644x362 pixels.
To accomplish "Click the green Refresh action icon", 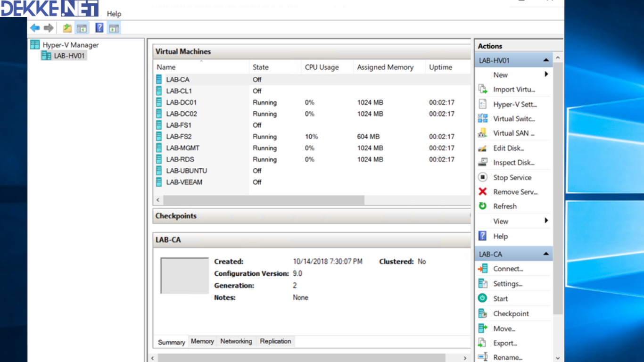I will pyautogui.click(x=482, y=206).
